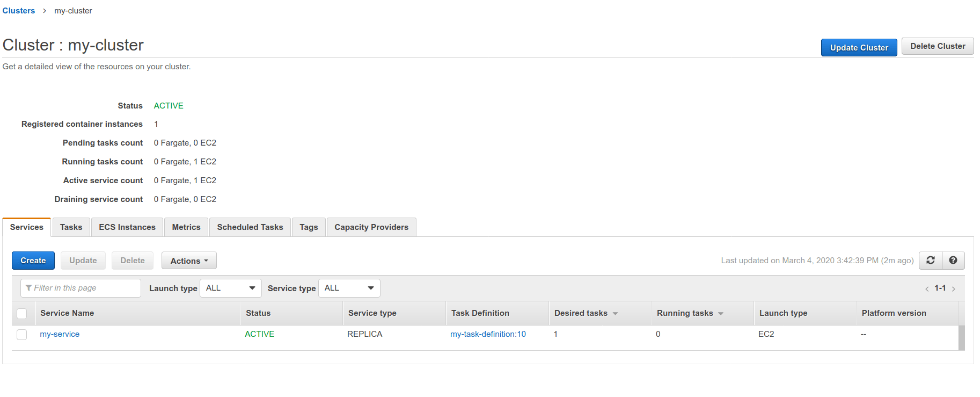The width and height of the screenshot is (980, 397).
Task: Click the Delete Cluster button
Action: pyautogui.click(x=938, y=46)
